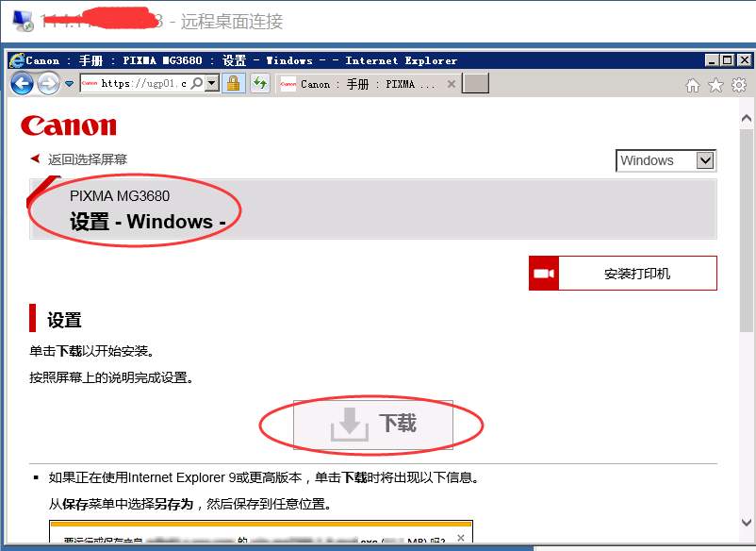Click the Internet Explorer logo in title bar

[x=16, y=60]
